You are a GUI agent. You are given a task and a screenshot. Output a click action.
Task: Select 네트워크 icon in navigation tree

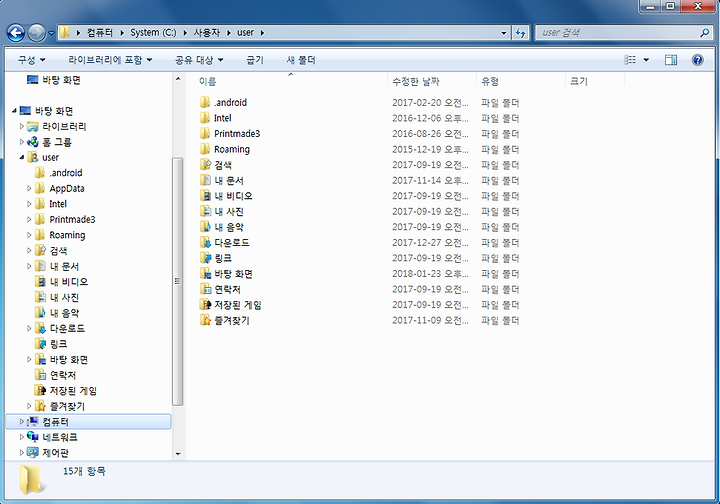click(x=33, y=437)
